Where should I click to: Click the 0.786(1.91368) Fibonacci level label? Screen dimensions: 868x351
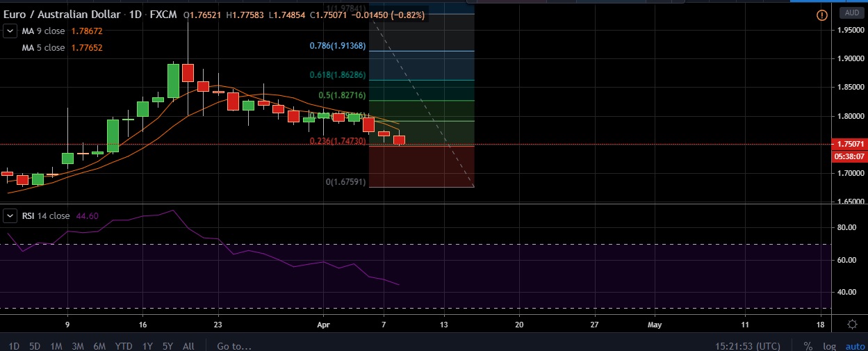338,47
